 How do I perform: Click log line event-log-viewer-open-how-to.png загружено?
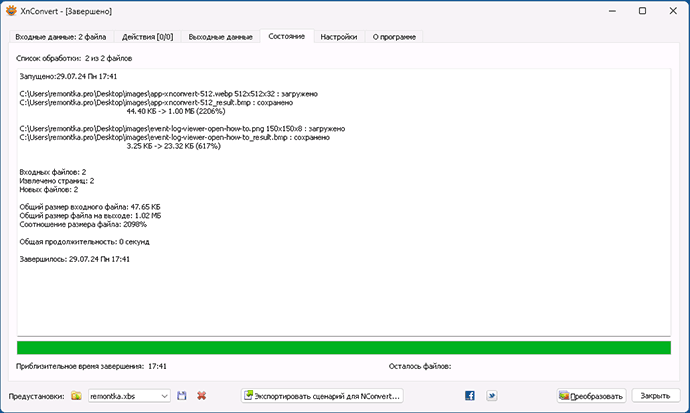click(x=182, y=129)
